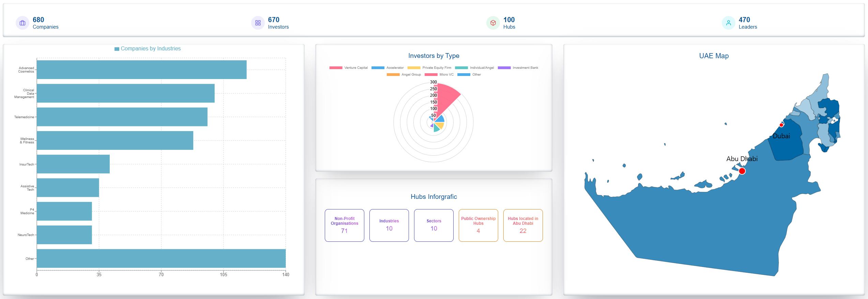Click the briefcase icon beside Companies
Viewport: 868px width, 299px height.
point(22,23)
